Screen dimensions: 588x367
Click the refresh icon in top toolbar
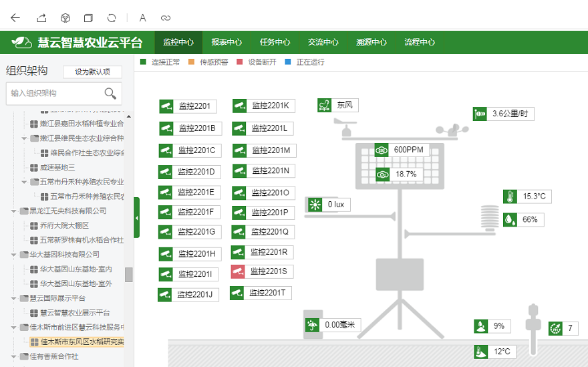[112, 18]
